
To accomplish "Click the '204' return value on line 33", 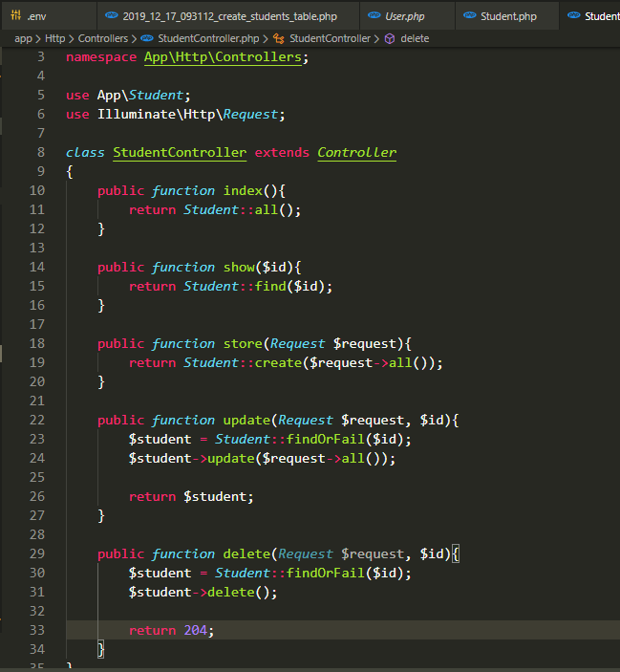I will coord(196,631).
